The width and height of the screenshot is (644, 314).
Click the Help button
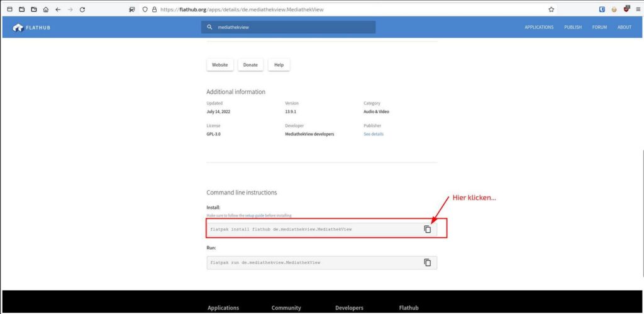(x=279, y=65)
